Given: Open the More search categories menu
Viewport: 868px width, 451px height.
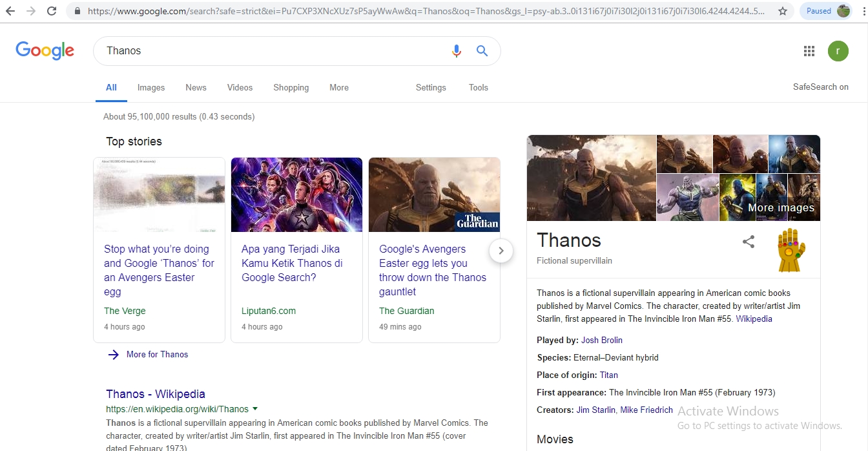Looking at the screenshot, I should (x=339, y=87).
